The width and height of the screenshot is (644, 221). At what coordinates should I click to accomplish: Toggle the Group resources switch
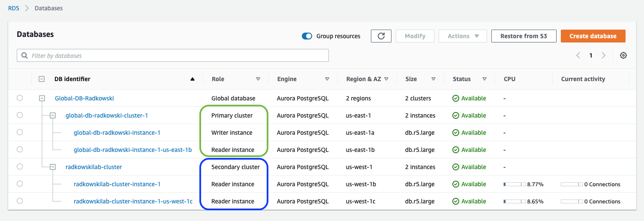[x=307, y=36]
